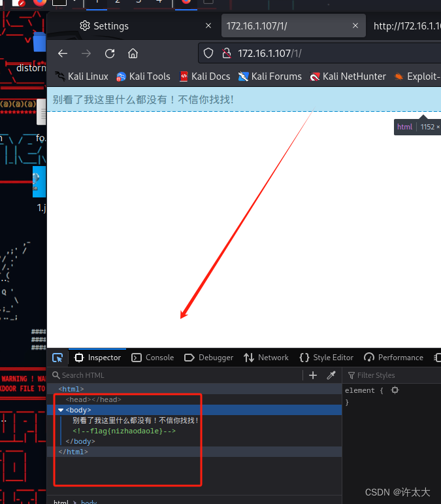This screenshot has width=441, height=504.
Task: Select the 172.16.1.107/1/ browser tab
Action: coord(293,25)
